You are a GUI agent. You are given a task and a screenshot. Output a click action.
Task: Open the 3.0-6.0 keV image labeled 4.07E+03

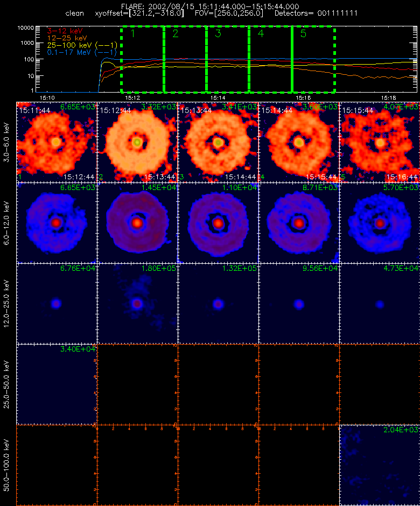[x=380, y=142]
